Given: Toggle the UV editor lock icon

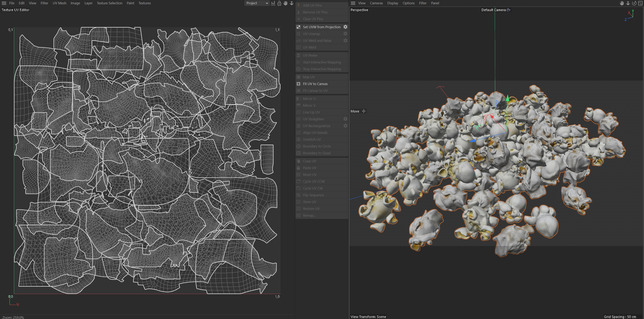Looking at the screenshot, I should (x=279, y=3).
